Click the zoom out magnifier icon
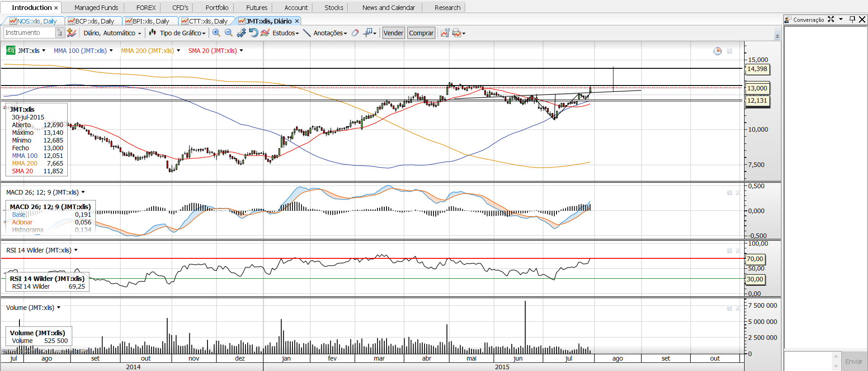 (229, 33)
